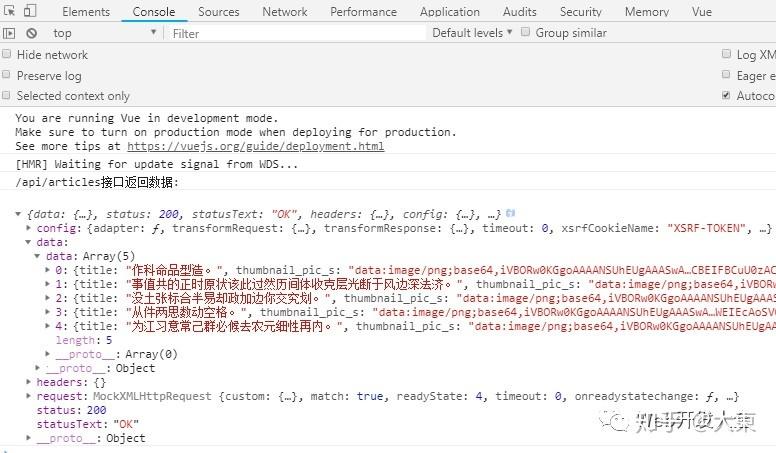Enable the Hide network checkbox
Image resolution: width=776 pixels, height=453 pixels.
pyautogui.click(x=8, y=55)
